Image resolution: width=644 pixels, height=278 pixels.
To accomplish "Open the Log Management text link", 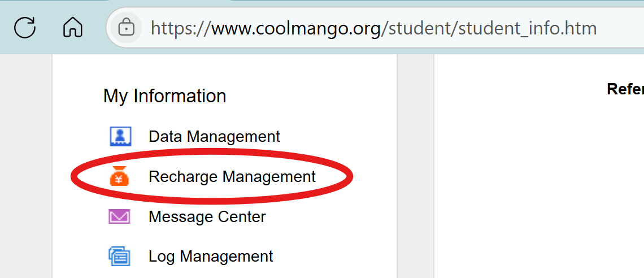I will 211,257.
